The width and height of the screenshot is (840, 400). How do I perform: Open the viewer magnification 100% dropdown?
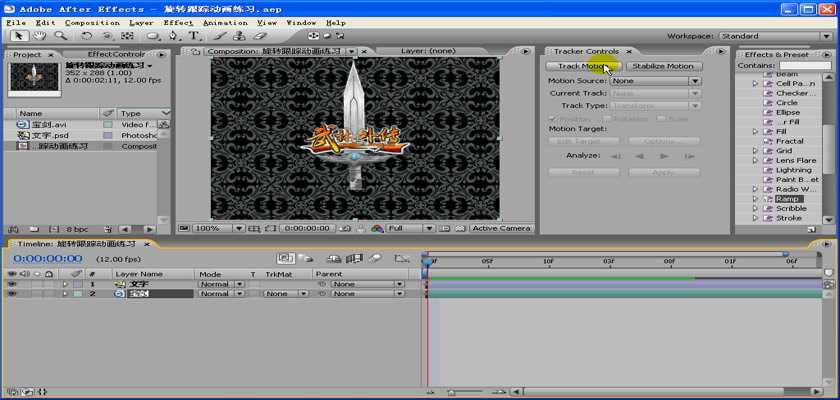click(x=219, y=229)
